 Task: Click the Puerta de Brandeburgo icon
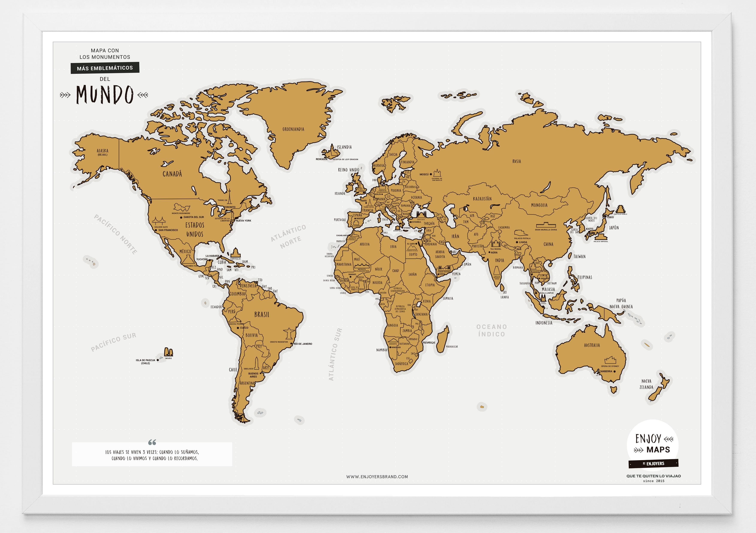click(382, 188)
